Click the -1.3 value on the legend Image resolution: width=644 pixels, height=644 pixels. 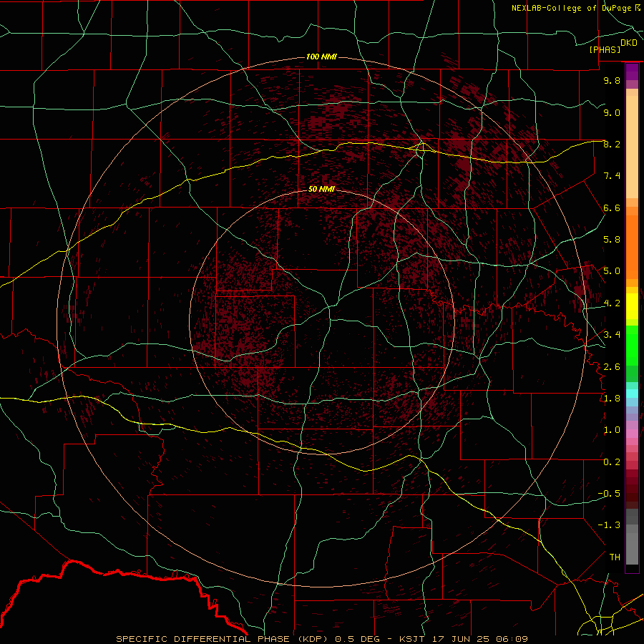tap(609, 525)
